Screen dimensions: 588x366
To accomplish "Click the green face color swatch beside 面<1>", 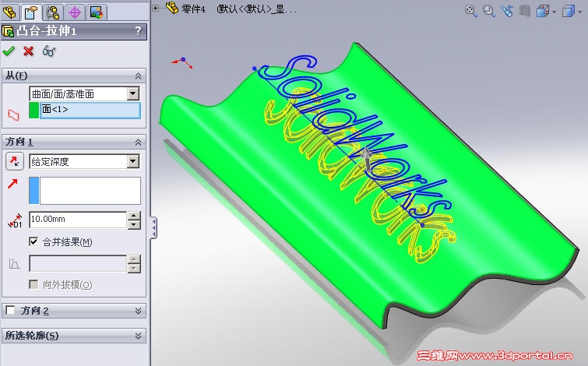I will click(x=33, y=111).
